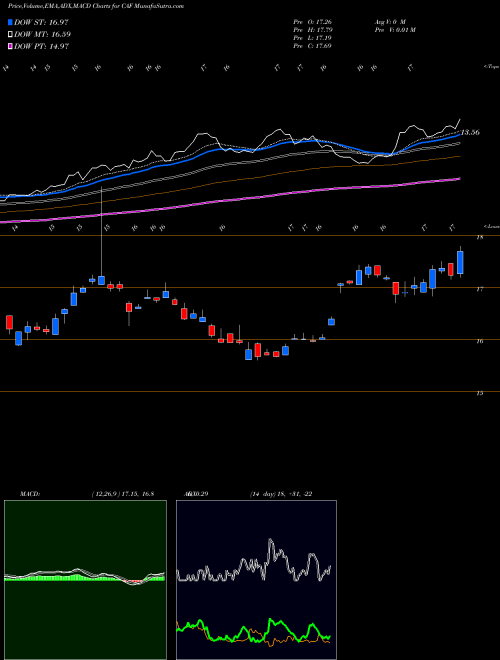Click the chart title mentioning CAF MunafaSutra.com
The image size is (500, 660).
pos(96,6)
